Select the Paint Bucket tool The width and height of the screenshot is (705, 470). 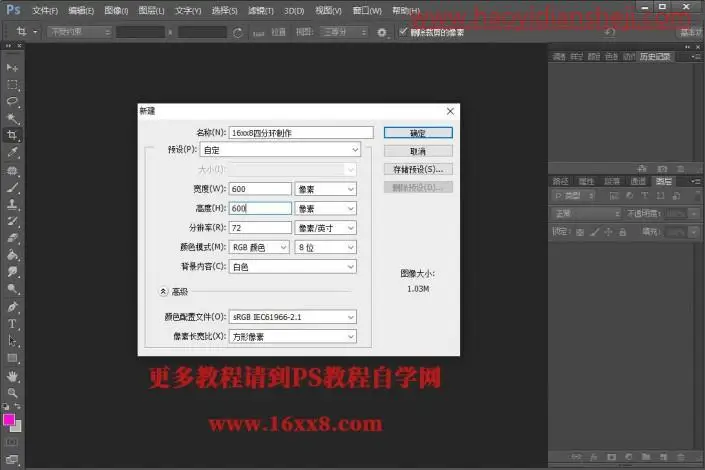tap(12, 255)
